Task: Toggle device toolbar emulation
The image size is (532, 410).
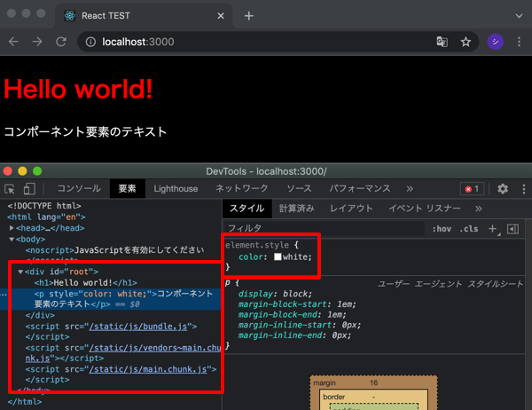Action: 29,189
